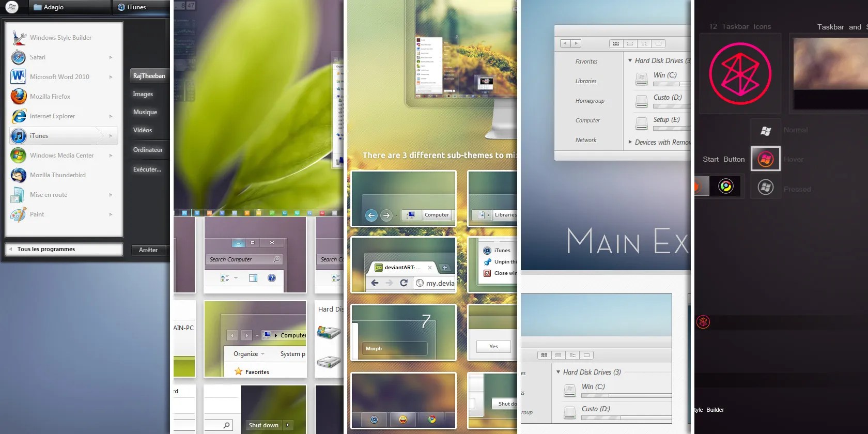Click the Win (C:) usage bar in upper explorer
868x434 pixels.
672,84
